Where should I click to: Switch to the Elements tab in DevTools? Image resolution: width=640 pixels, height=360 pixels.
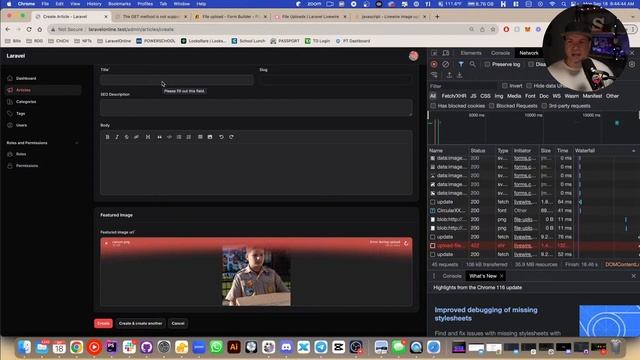471,53
